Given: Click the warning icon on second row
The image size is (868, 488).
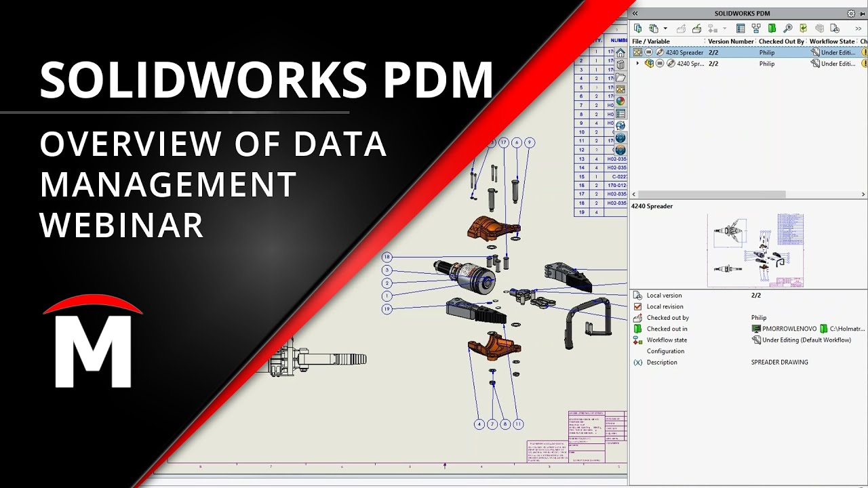Looking at the screenshot, I should pos(865,64).
